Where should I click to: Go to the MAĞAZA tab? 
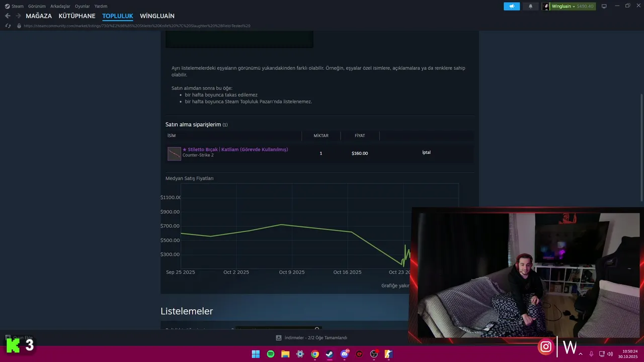point(39,16)
